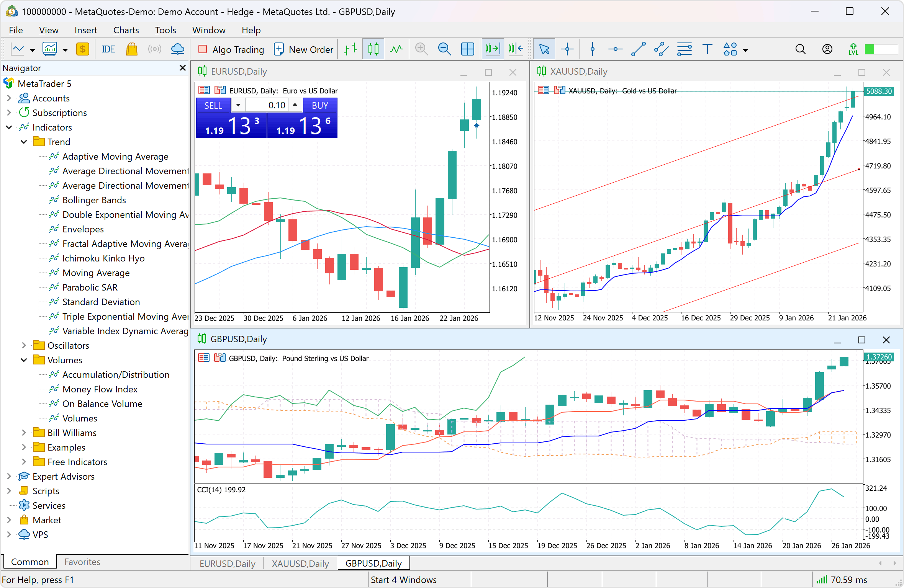This screenshot has height=588, width=904.
Task: Open the shapes/objects dropdown arrow
Action: pyautogui.click(x=745, y=50)
